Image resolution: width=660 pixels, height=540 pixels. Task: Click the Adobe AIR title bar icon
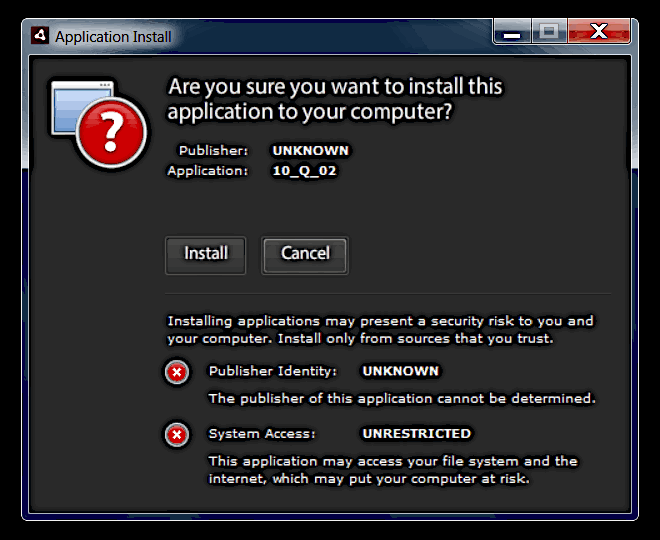(x=40, y=36)
